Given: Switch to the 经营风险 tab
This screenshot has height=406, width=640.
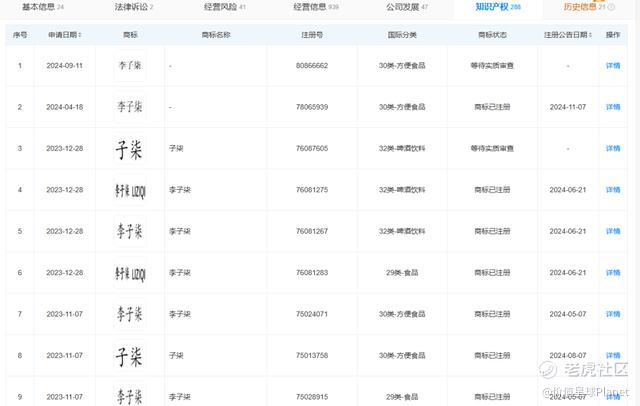Looking at the screenshot, I should 224,7.
